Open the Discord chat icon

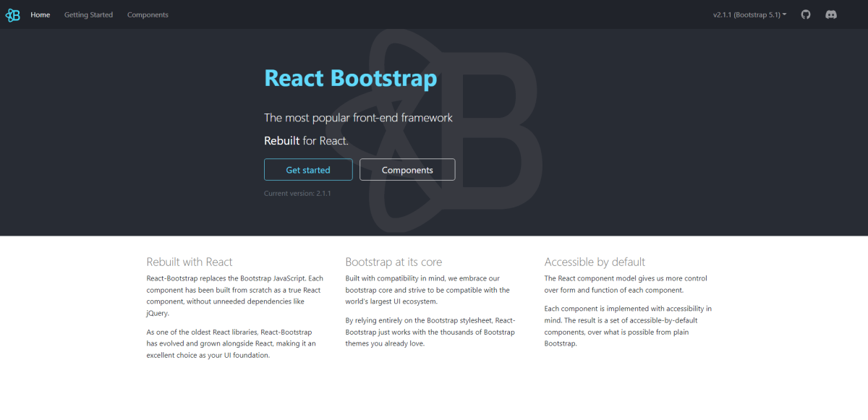831,14
